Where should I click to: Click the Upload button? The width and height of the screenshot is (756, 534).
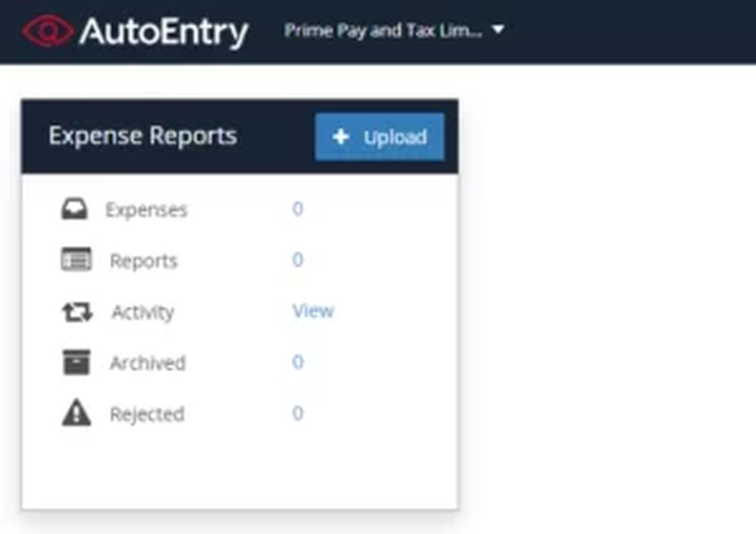click(x=380, y=137)
